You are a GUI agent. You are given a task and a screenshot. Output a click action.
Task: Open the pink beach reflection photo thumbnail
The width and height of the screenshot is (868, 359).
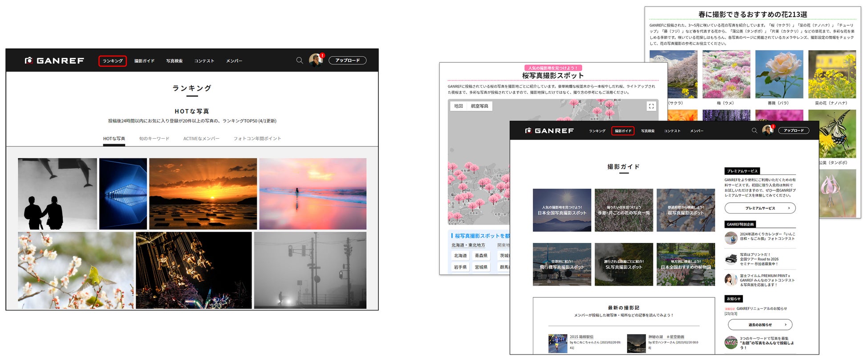[x=313, y=194]
